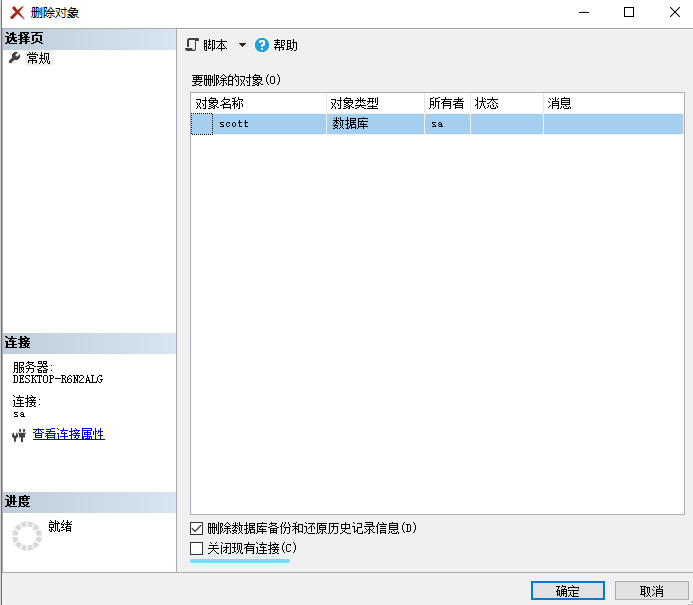
Task: Click the 就绪 status text
Action: pos(60,526)
